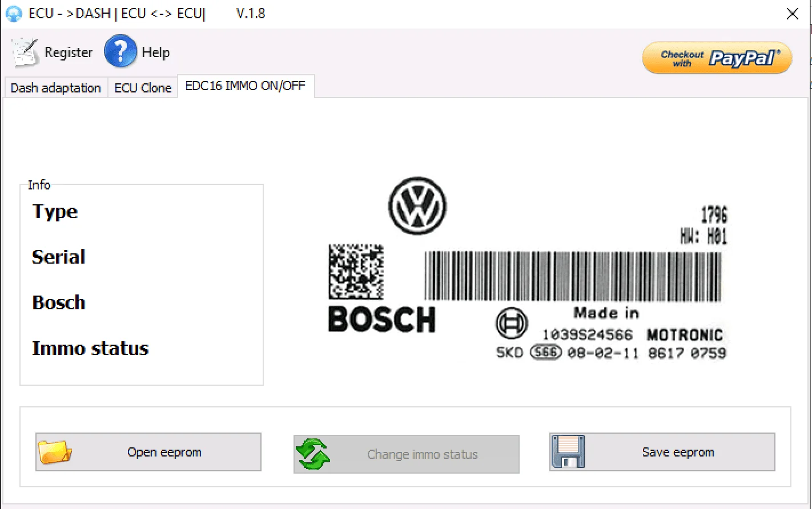Click the Info group box title

(39, 185)
